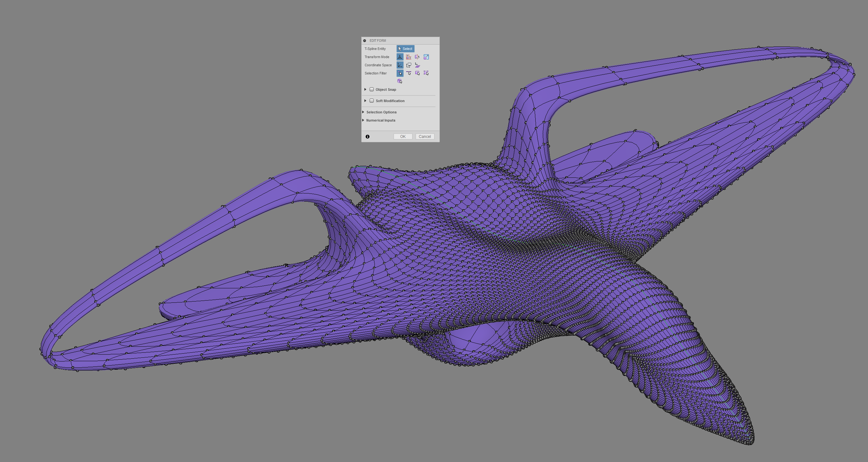This screenshot has width=868, height=462.
Task: Confirm with the OK button
Action: 403,137
